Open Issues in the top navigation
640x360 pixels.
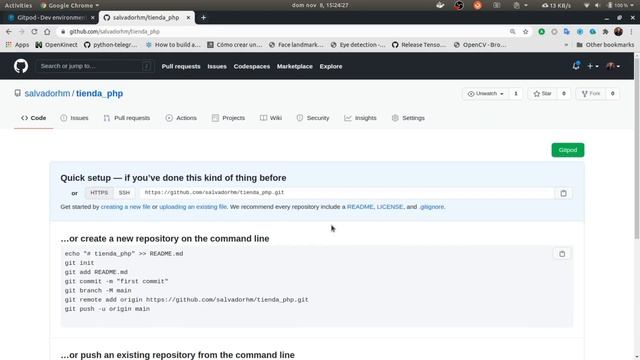[217, 66]
